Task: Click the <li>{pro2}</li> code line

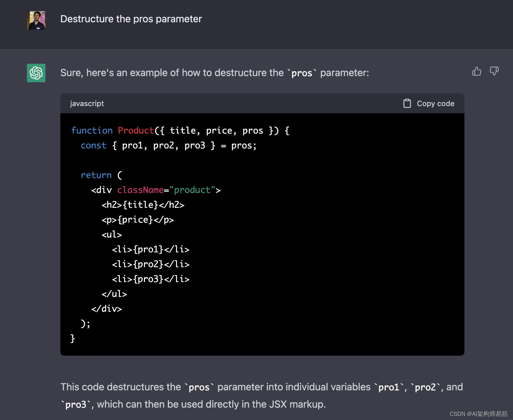Action: 151,264
